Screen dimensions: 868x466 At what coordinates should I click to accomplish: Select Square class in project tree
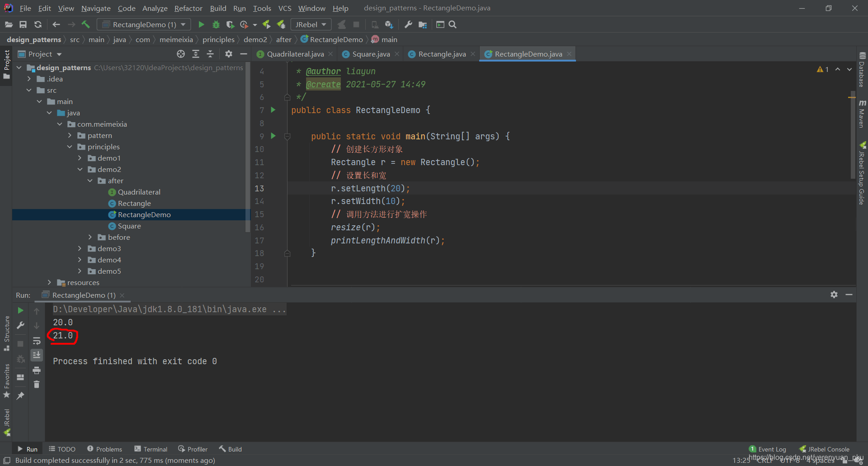[129, 226]
